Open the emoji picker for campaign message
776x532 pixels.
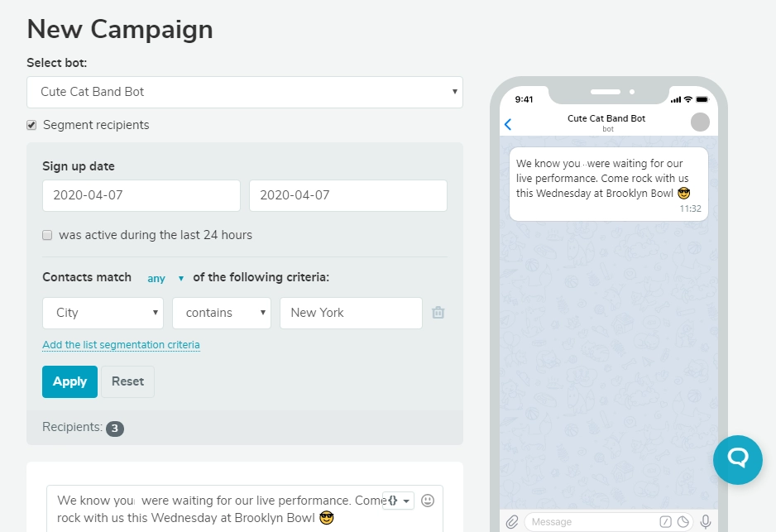coord(427,500)
